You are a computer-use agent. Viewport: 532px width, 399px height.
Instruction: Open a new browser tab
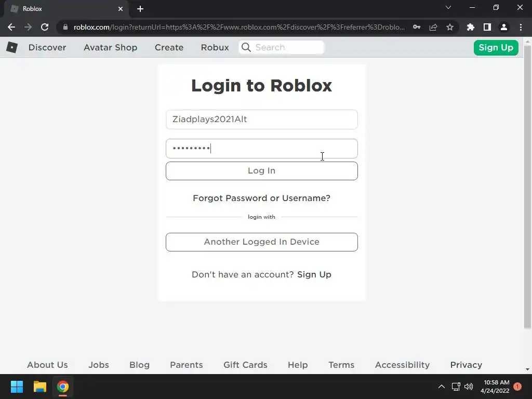[140, 9]
